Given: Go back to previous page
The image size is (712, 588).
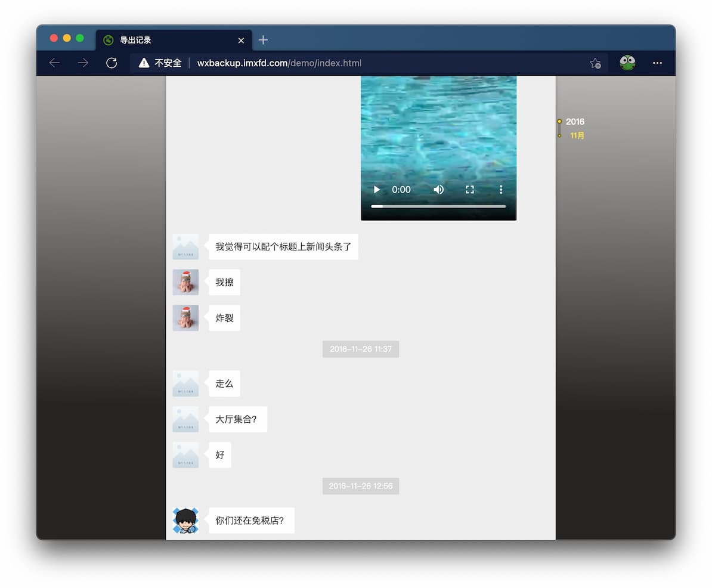Looking at the screenshot, I should [x=55, y=63].
